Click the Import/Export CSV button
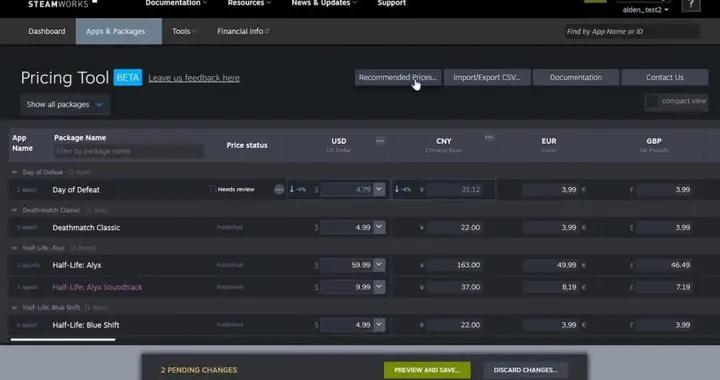Image resolution: width=720 pixels, height=380 pixels. (x=487, y=78)
